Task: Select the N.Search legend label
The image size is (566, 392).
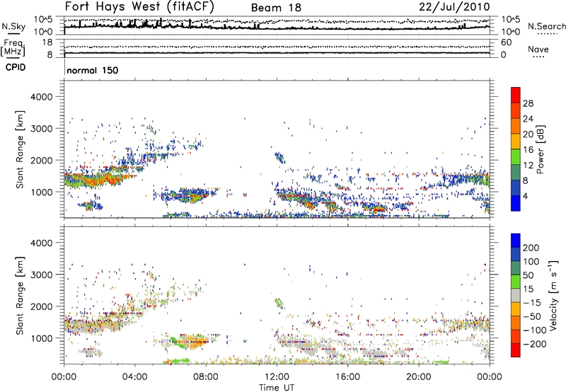Action: tap(546, 25)
